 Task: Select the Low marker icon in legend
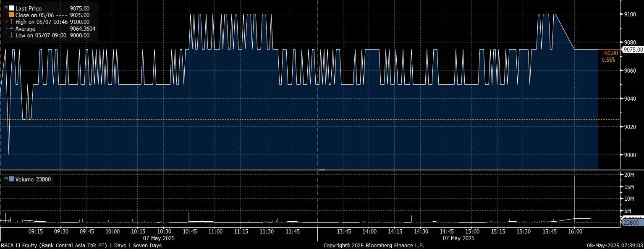[11, 36]
